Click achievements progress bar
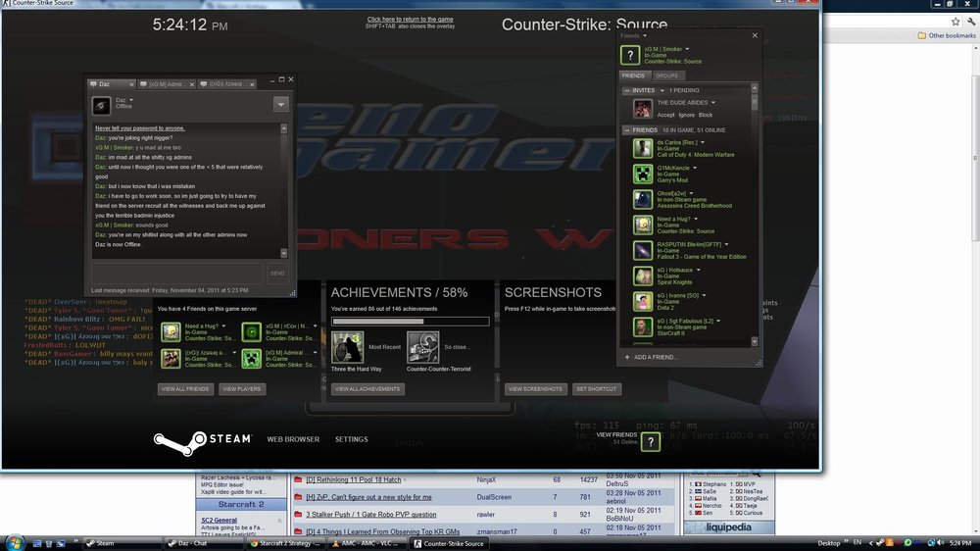Viewport: 980px width, 551px height. click(410, 322)
